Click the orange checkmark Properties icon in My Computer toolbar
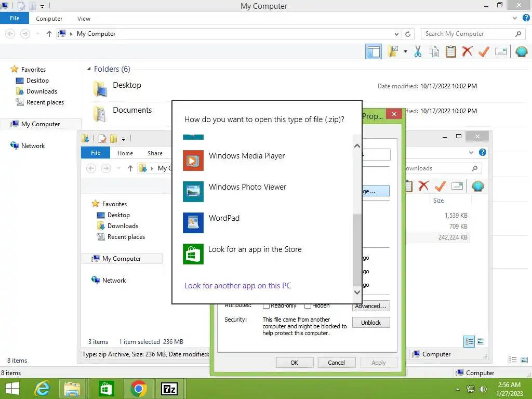Viewport: 532px width, 399px height. [x=484, y=51]
